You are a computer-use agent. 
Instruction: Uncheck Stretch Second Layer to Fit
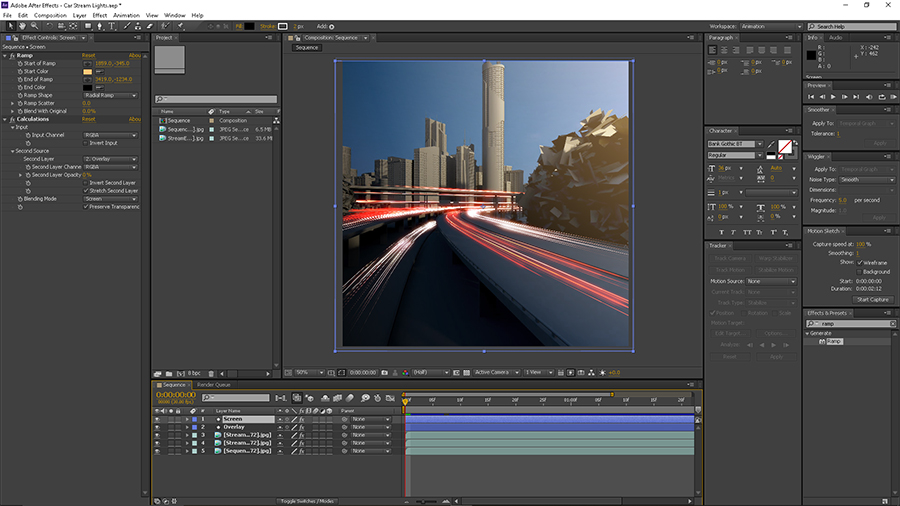point(86,190)
